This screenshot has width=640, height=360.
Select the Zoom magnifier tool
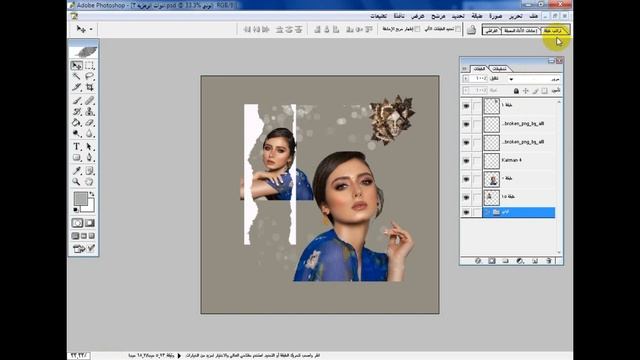coord(76,182)
